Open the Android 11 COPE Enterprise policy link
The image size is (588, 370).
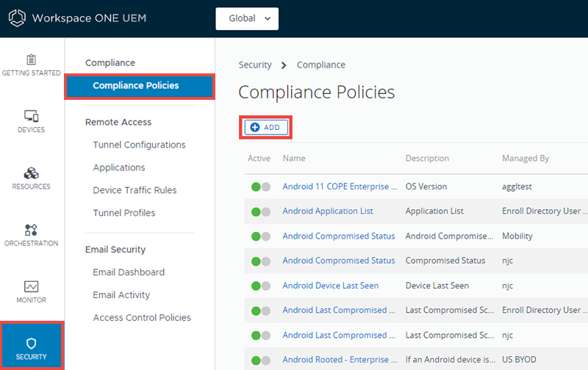pyautogui.click(x=340, y=186)
